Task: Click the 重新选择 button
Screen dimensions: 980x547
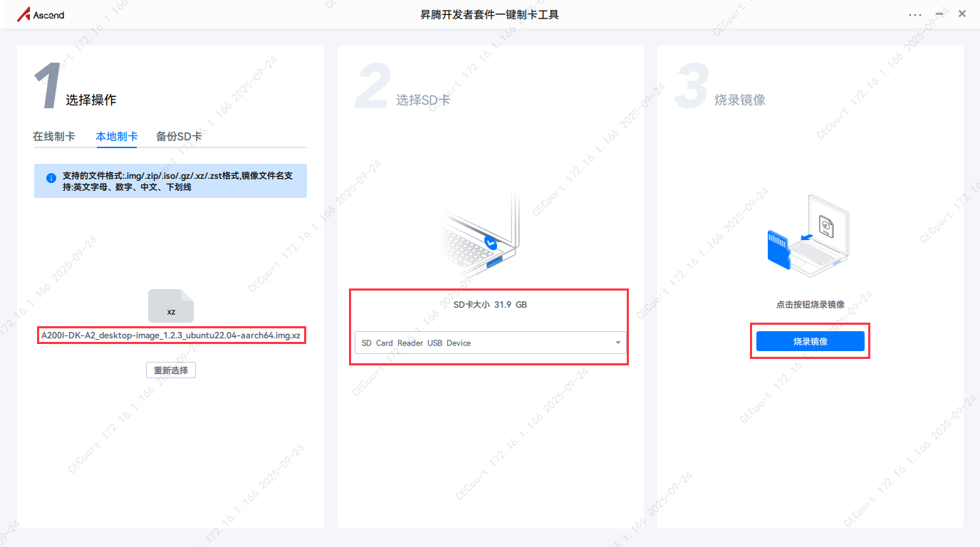Action: (171, 370)
